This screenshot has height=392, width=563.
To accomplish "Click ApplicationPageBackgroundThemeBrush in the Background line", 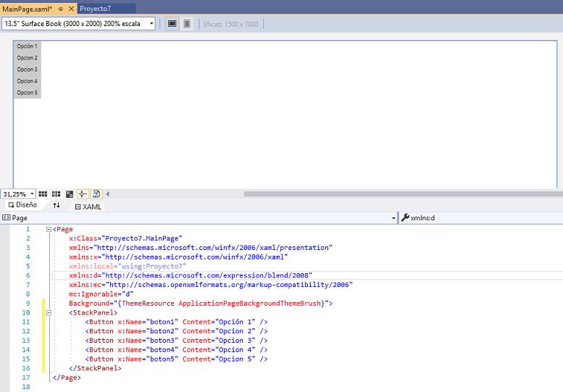I will pyautogui.click(x=249, y=304).
